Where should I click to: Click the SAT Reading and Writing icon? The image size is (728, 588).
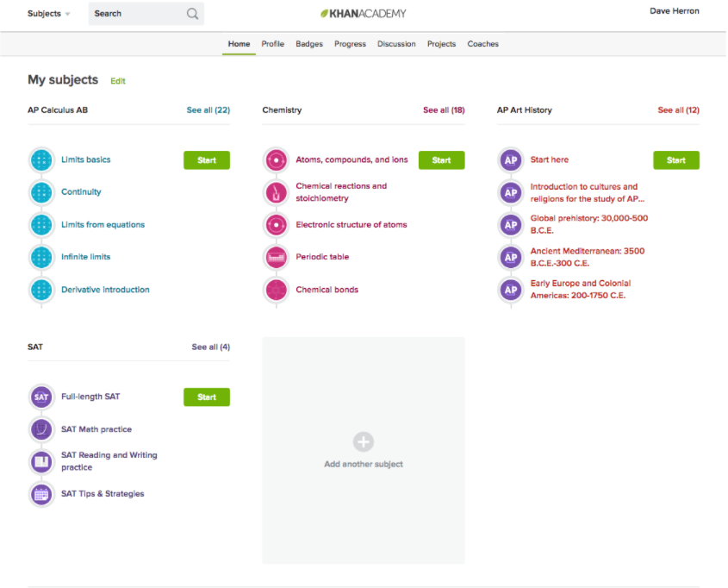41,461
